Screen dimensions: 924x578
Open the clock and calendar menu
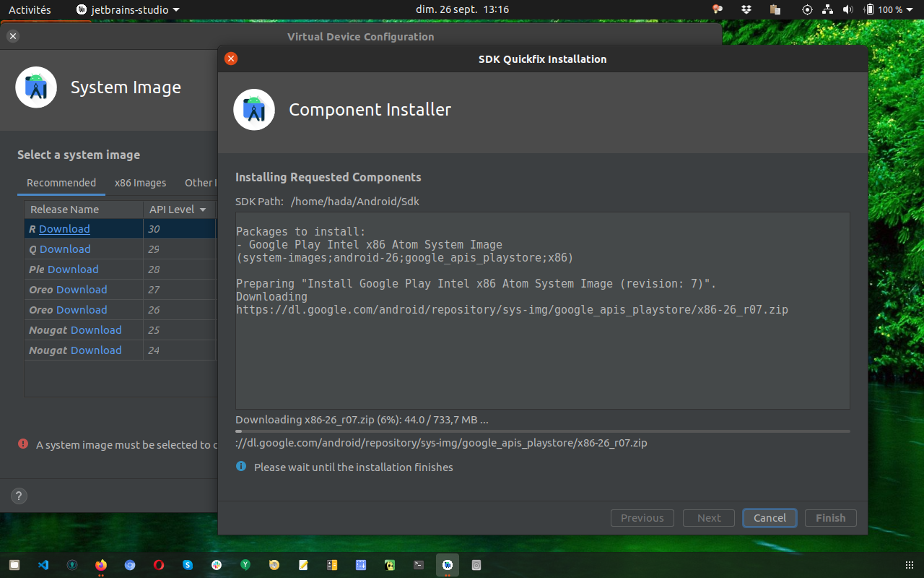462,9
